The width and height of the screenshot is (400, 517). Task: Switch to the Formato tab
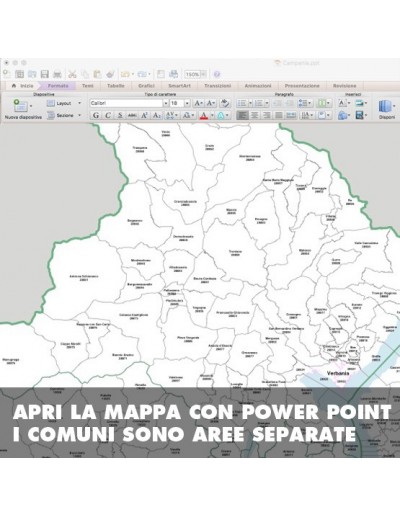[58, 86]
